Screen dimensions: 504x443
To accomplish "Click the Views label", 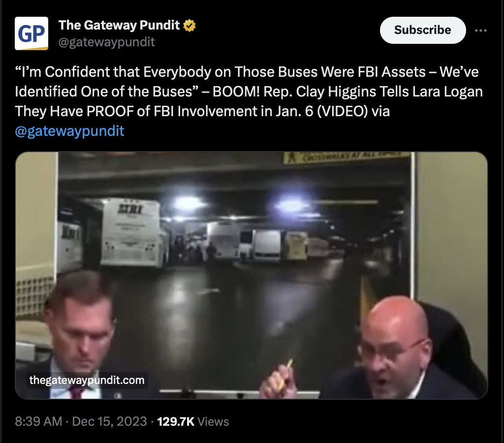I will click(x=213, y=421).
